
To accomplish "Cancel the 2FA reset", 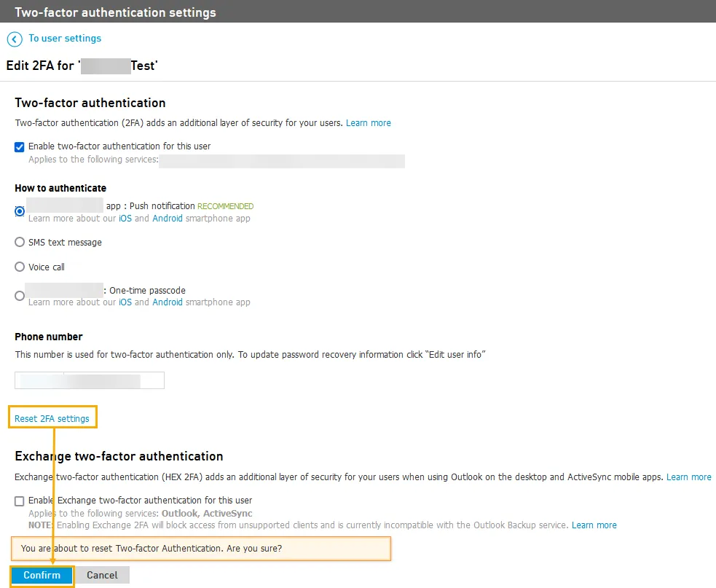I will 102,575.
